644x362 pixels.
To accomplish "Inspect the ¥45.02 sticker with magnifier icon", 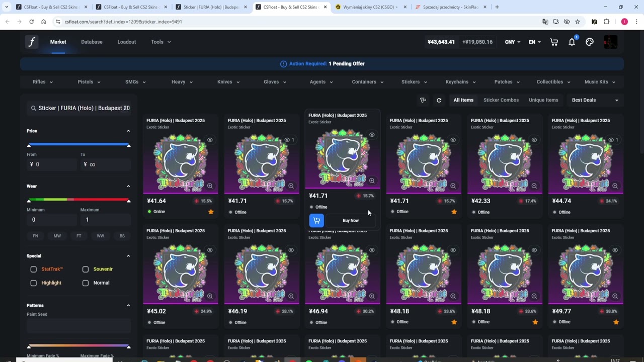I will click(x=210, y=296).
